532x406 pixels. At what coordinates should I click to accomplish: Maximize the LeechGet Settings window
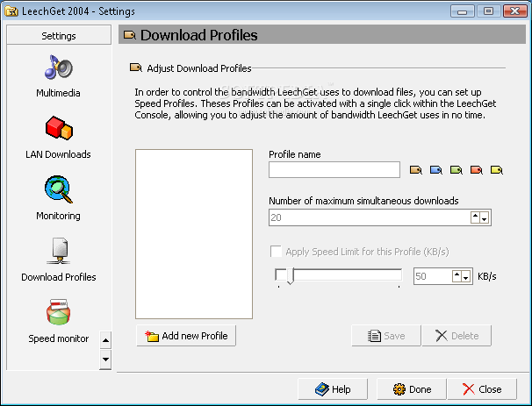click(x=488, y=11)
